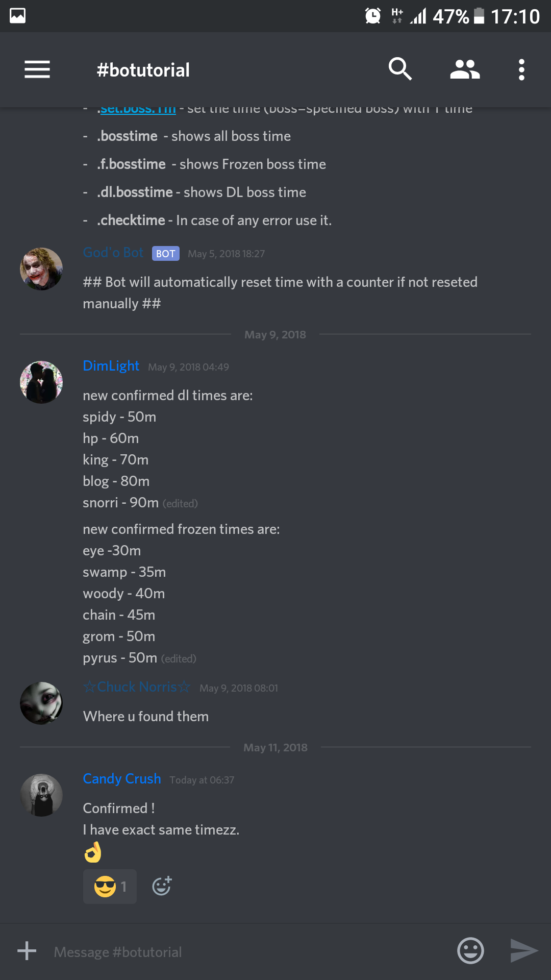Tap Candy Crush username
Screen dimensions: 551x980
coord(122,779)
